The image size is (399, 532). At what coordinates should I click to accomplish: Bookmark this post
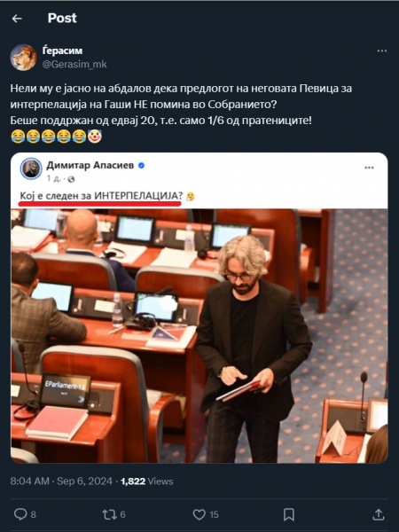click(x=289, y=514)
